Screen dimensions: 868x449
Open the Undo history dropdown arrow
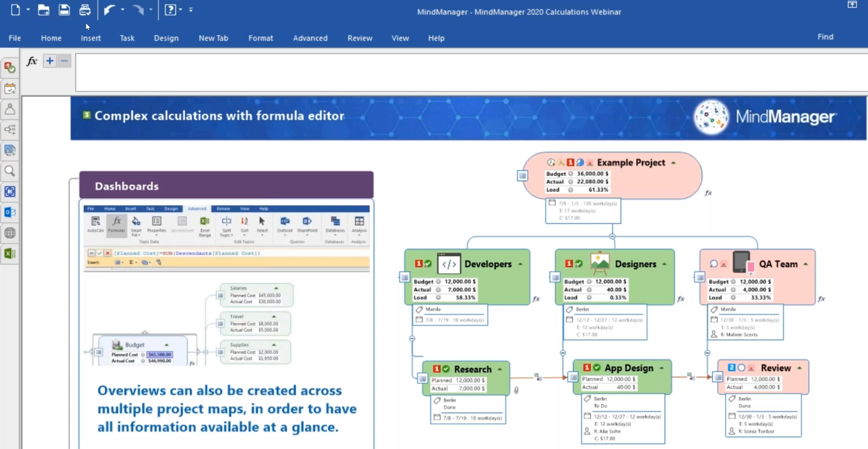(x=123, y=10)
